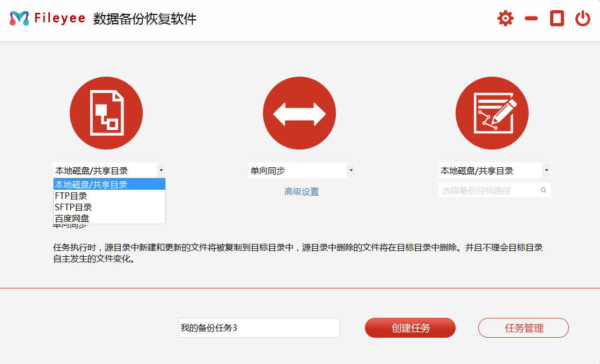Open 任务管理 task manager

[x=523, y=328]
